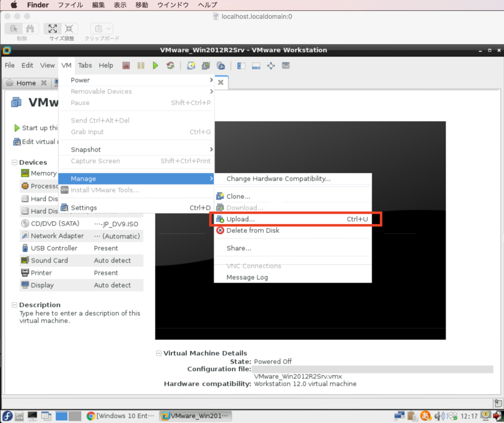The width and height of the screenshot is (504, 423).
Task: Click the Delete from Disk red icon
Action: coord(220,230)
